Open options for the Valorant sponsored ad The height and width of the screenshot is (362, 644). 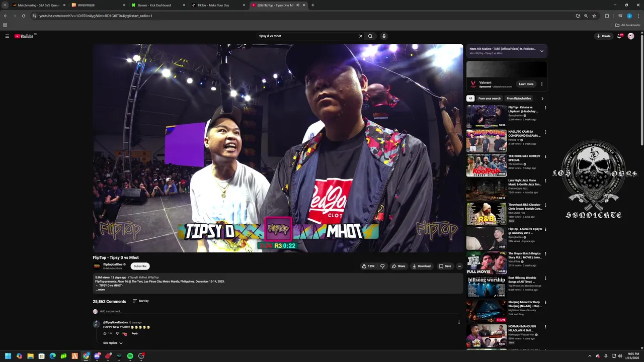pyautogui.click(x=542, y=84)
